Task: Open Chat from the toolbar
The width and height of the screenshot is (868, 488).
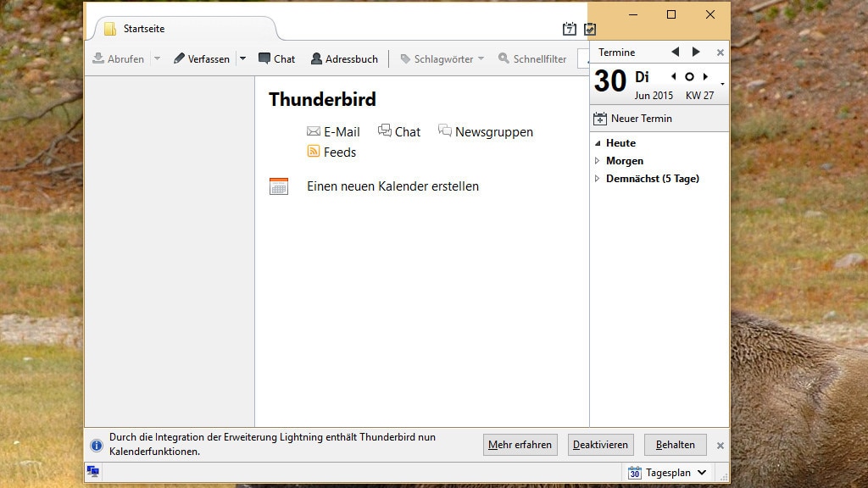Action: (277, 58)
